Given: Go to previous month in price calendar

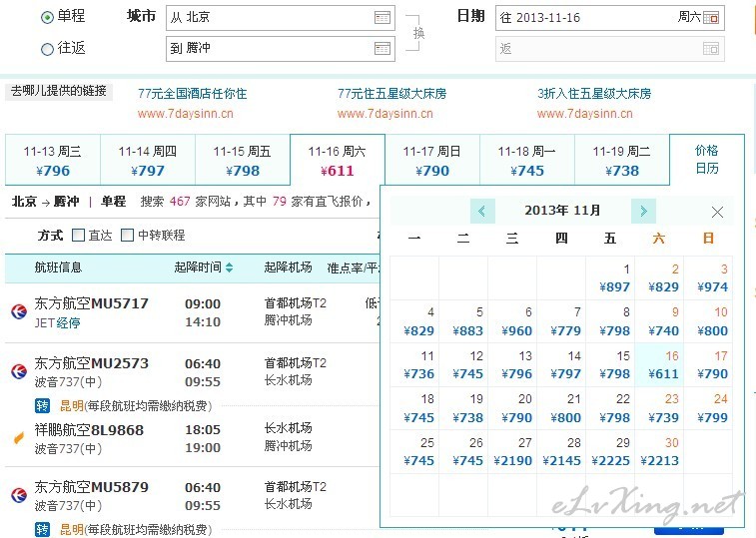Looking at the screenshot, I should tap(482, 212).
